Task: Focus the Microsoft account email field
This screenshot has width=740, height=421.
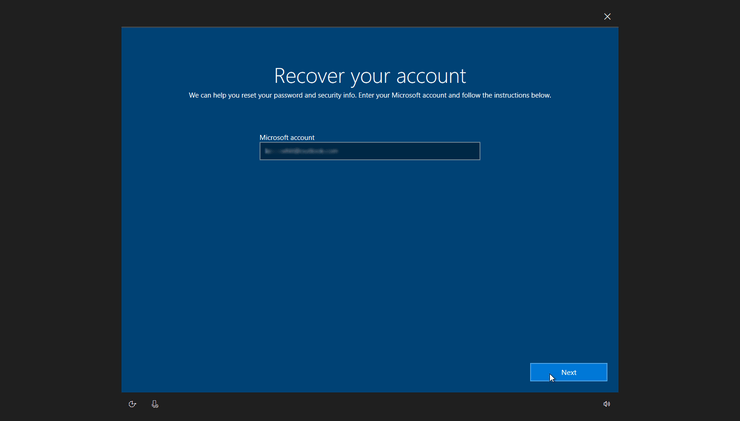Action: [x=370, y=151]
